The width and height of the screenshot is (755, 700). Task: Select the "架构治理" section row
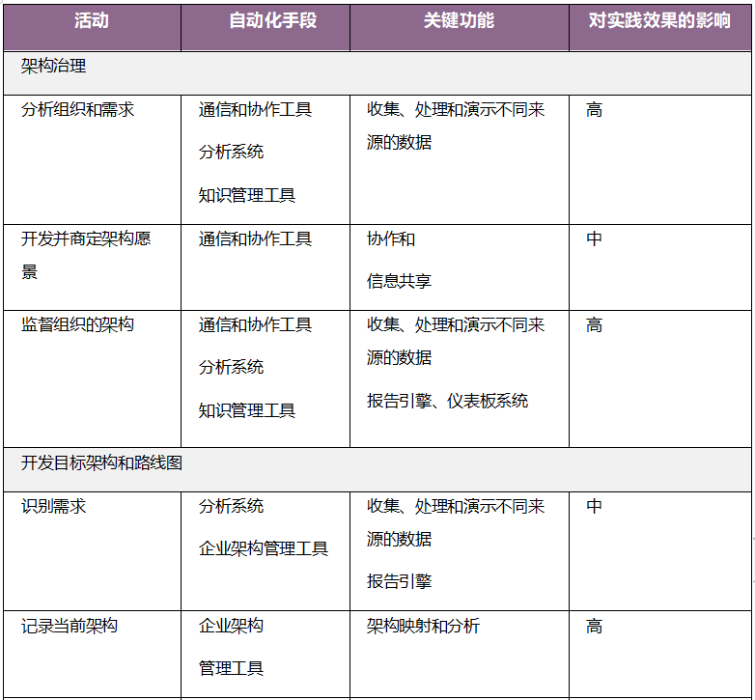[54, 67]
